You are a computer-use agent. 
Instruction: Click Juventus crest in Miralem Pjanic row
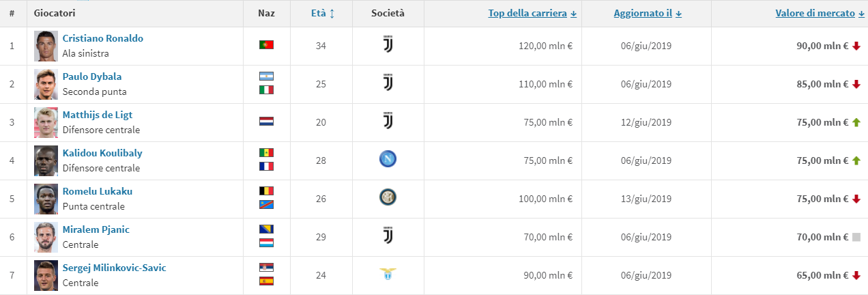pyautogui.click(x=388, y=236)
